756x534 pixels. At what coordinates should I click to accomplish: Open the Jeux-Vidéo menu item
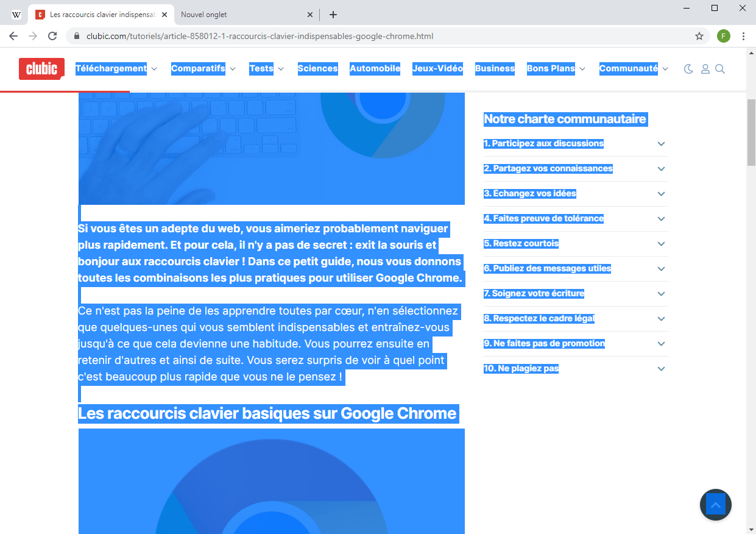coord(437,69)
